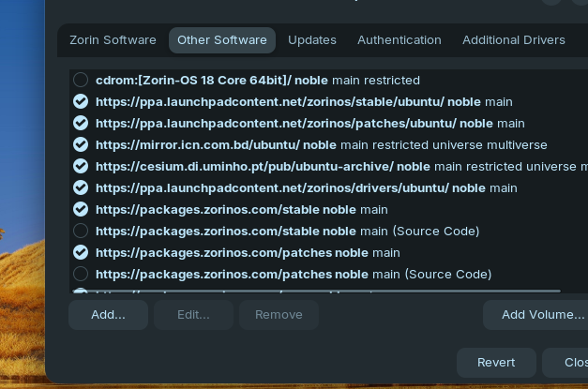Image resolution: width=588 pixels, height=389 pixels.
Task: Select the Other Software tab
Action: click(222, 40)
